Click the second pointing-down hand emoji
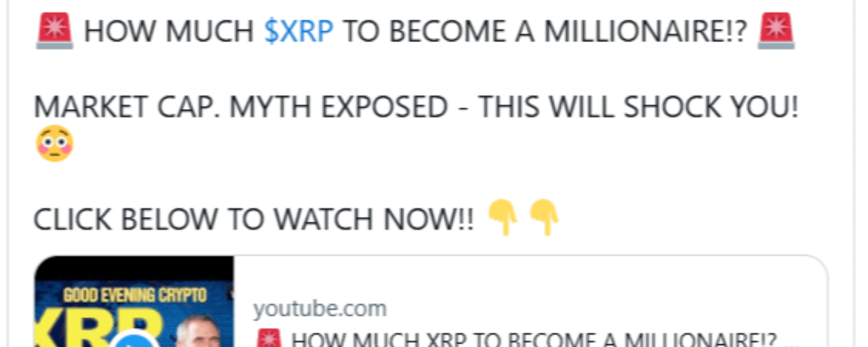This screenshot has width=868, height=347. coord(544,218)
